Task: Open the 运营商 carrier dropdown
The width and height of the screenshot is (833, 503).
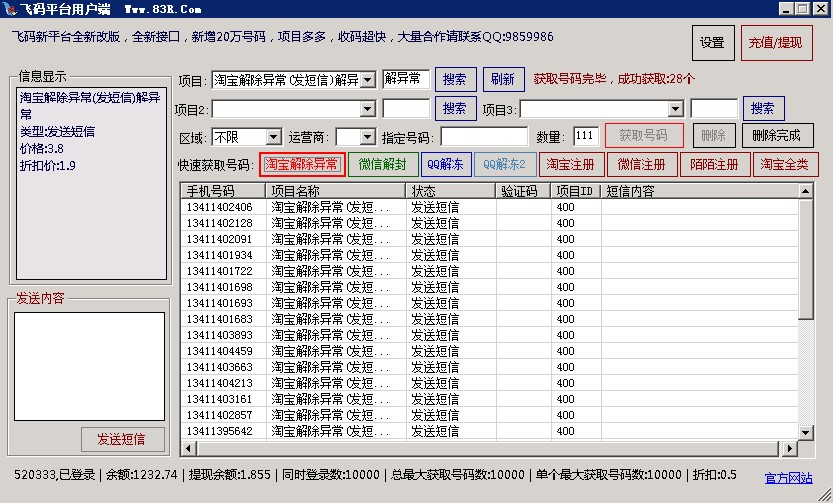Action: (368, 137)
